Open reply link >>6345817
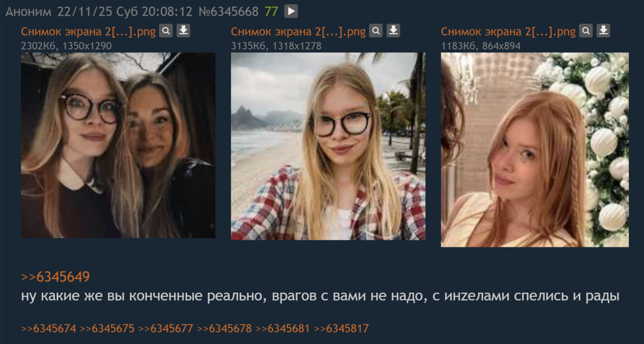The height and width of the screenshot is (344, 644). [342, 328]
